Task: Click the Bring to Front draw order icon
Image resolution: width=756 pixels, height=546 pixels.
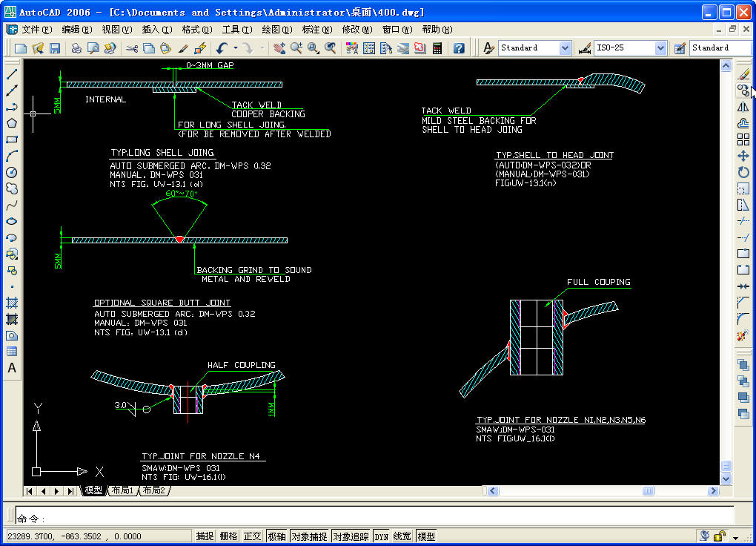Action: pyautogui.click(x=743, y=365)
